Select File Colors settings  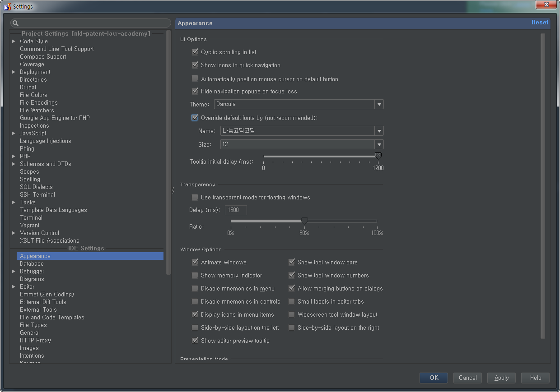[33, 95]
